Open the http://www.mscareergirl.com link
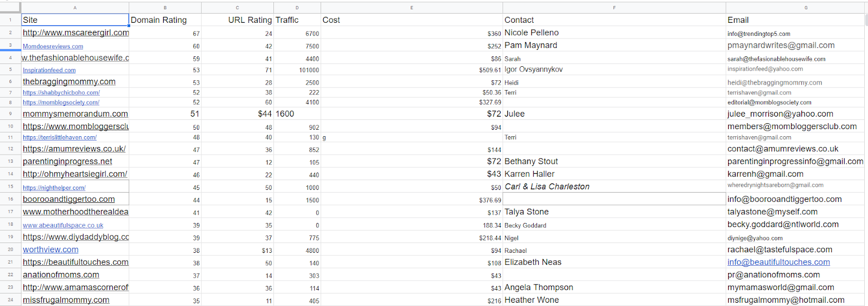Screen dimensions: 868x306 click(75, 33)
